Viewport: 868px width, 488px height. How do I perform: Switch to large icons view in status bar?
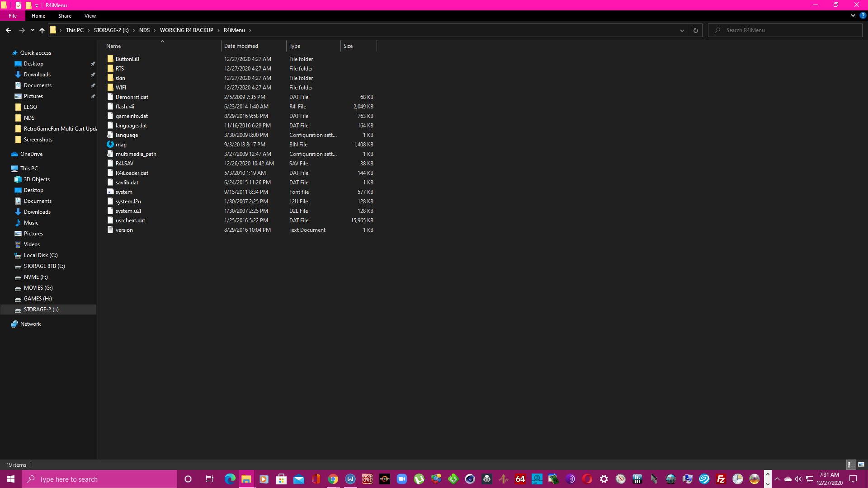[x=861, y=465]
